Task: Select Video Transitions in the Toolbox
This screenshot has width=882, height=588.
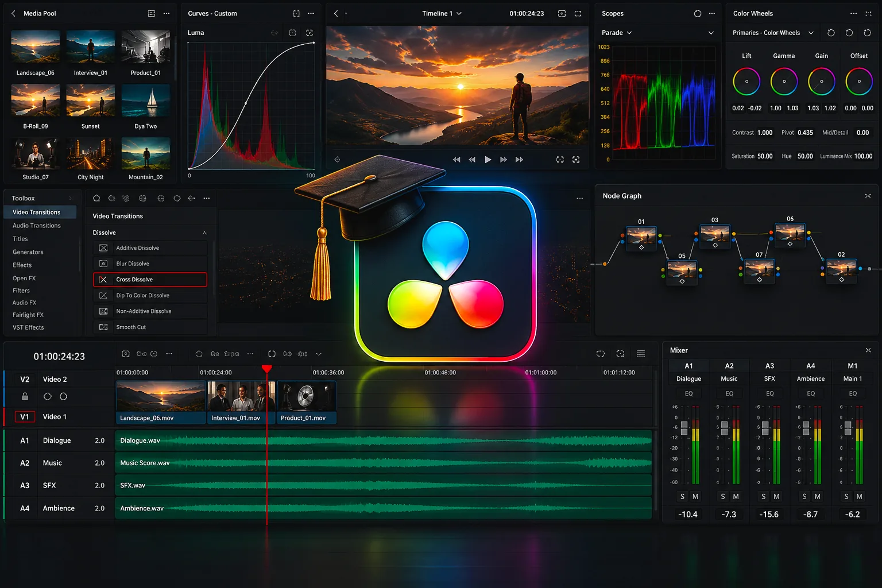Action: [x=41, y=212]
